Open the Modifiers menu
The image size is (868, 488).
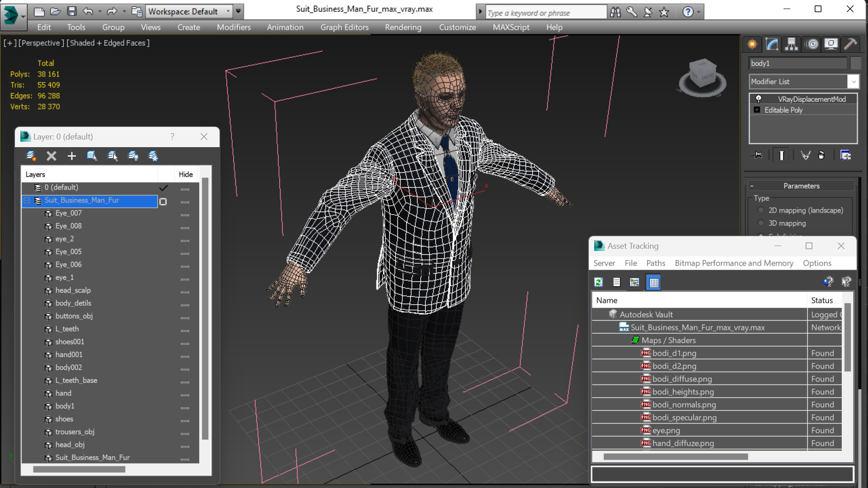click(234, 27)
